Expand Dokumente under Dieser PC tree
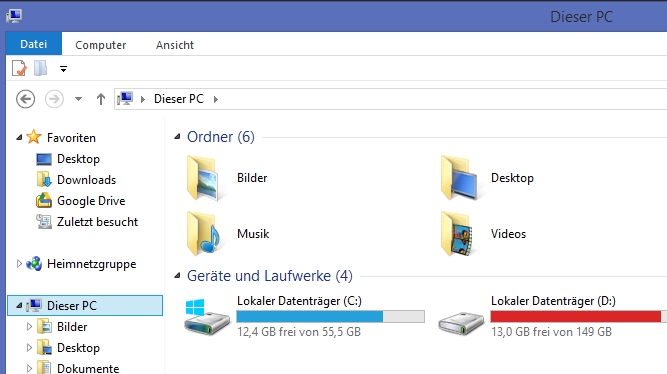 coord(29,368)
